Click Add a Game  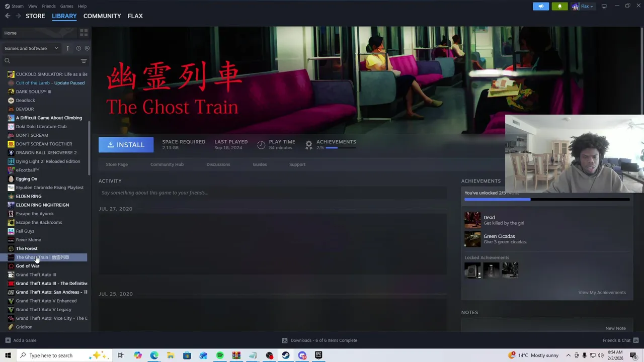(x=21, y=340)
